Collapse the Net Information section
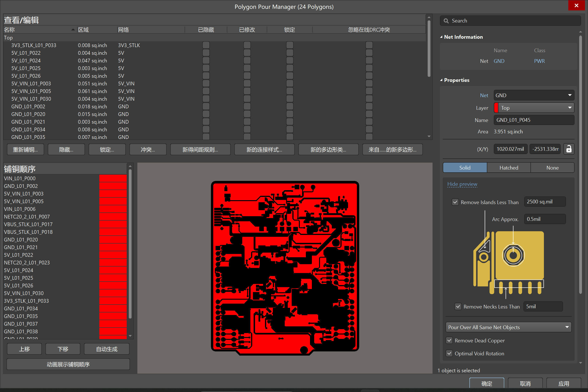Image resolution: width=588 pixels, height=392 pixels. [441, 37]
